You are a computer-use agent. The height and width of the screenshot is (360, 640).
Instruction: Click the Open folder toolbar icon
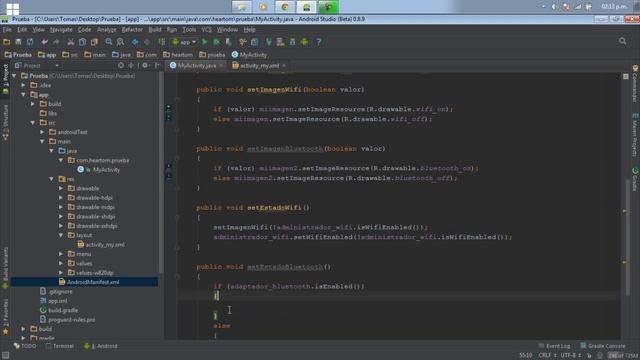[x=7, y=42]
